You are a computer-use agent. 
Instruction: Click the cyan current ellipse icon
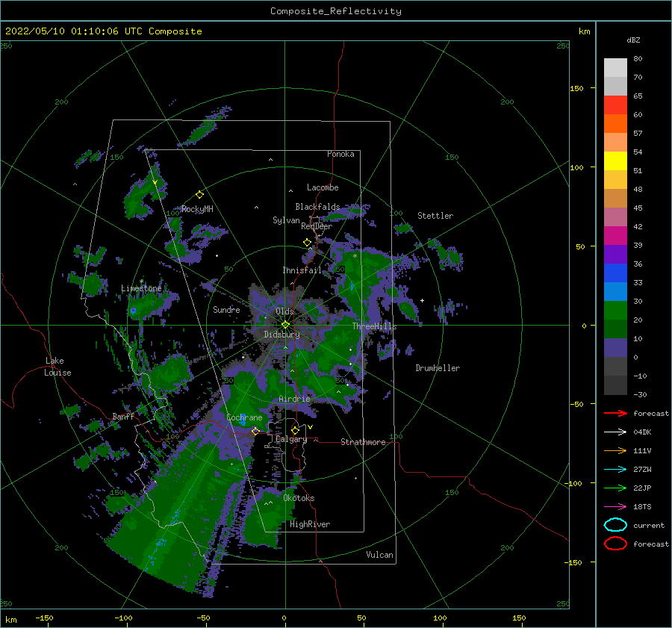pyautogui.click(x=615, y=525)
